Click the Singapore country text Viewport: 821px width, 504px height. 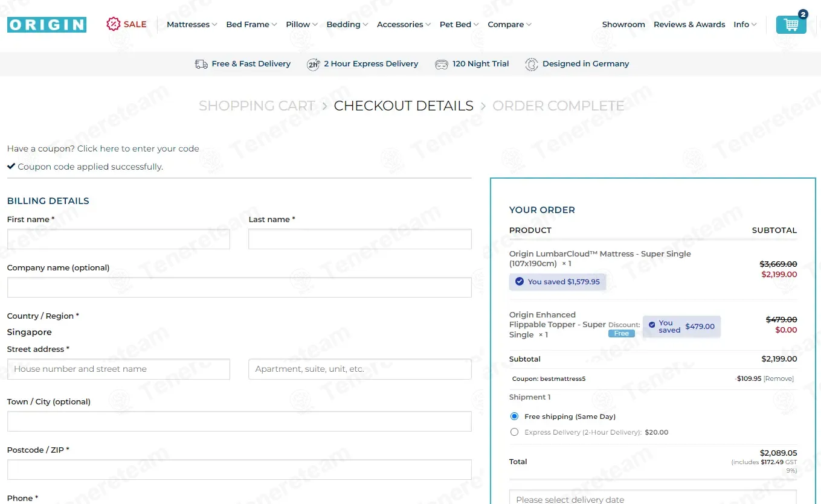tap(30, 332)
